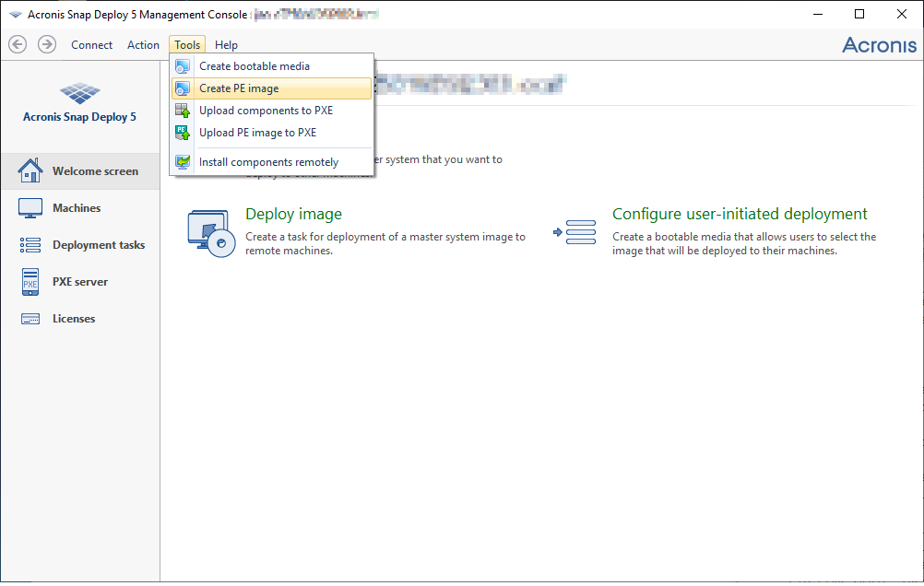Click the Welcome screen house icon
The width and height of the screenshot is (924, 586).
coord(30,171)
